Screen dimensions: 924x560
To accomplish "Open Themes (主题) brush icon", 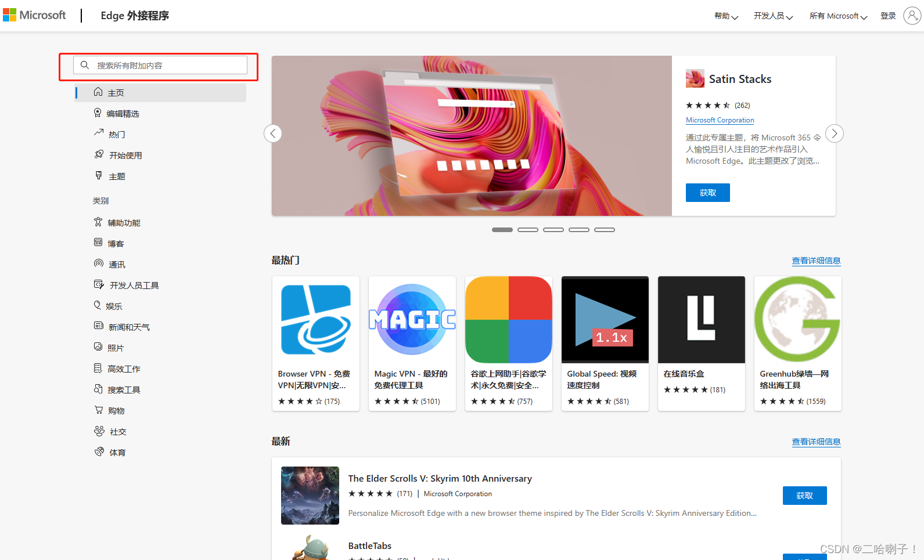I will (x=99, y=175).
